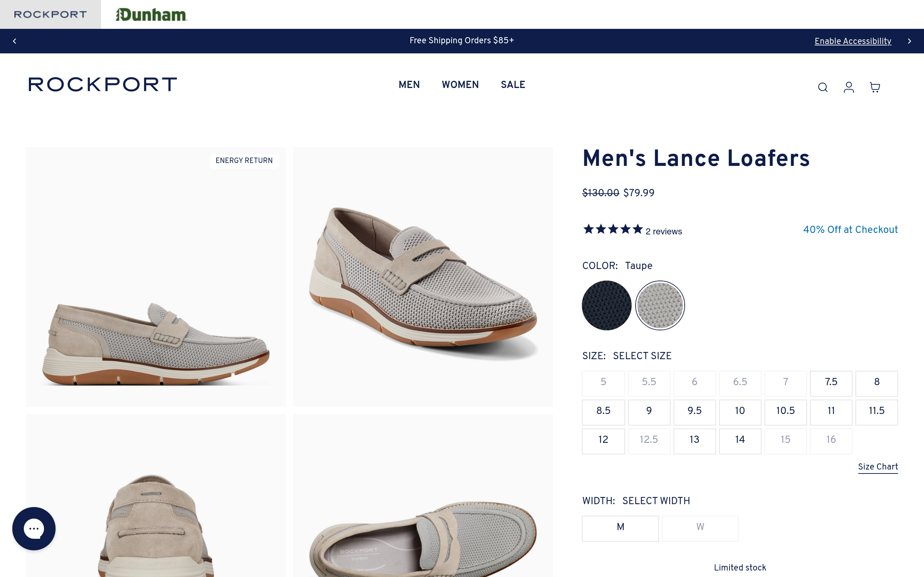Open the Size Chart link
This screenshot has width=924, height=577.
[877, 467]
